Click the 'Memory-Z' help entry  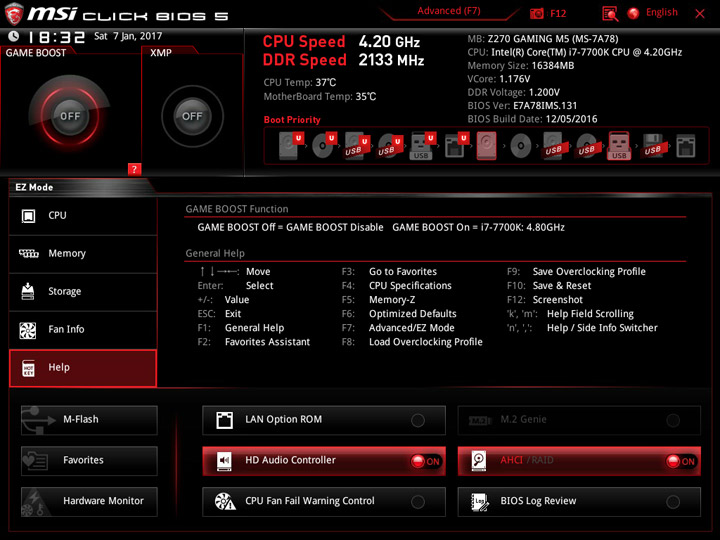pos(392,300)
